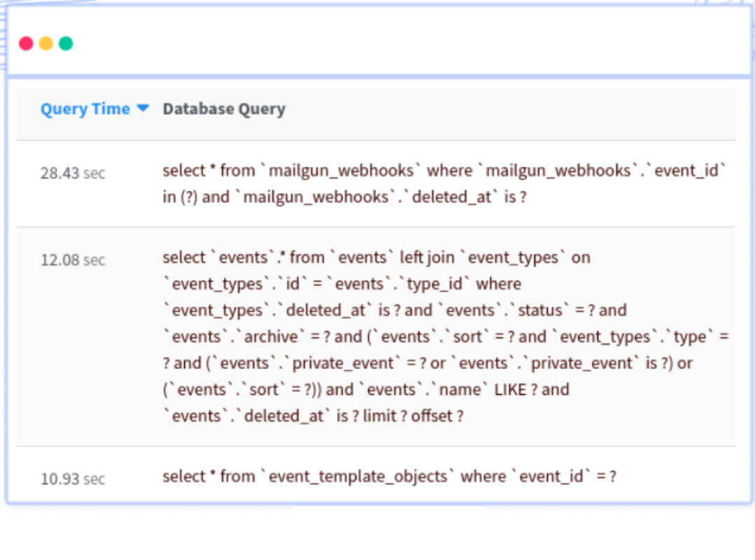Click the red close window dot
The width and height of the screenshot is (755, 560).
pos(26,44)
